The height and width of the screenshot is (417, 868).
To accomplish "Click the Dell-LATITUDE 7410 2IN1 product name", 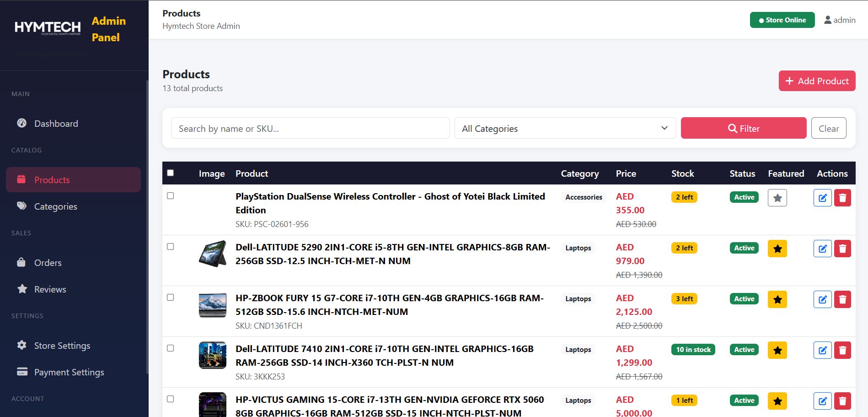I will pos(385,356).
